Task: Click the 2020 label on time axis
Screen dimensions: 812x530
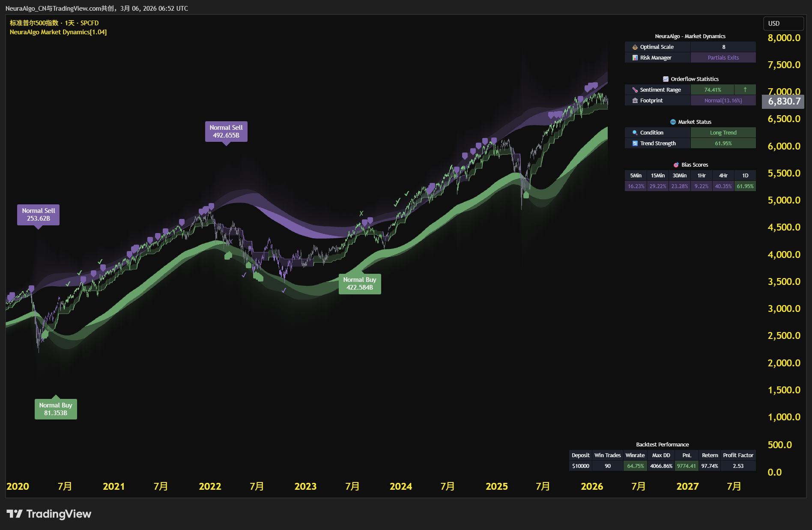Action: point(18,487)
